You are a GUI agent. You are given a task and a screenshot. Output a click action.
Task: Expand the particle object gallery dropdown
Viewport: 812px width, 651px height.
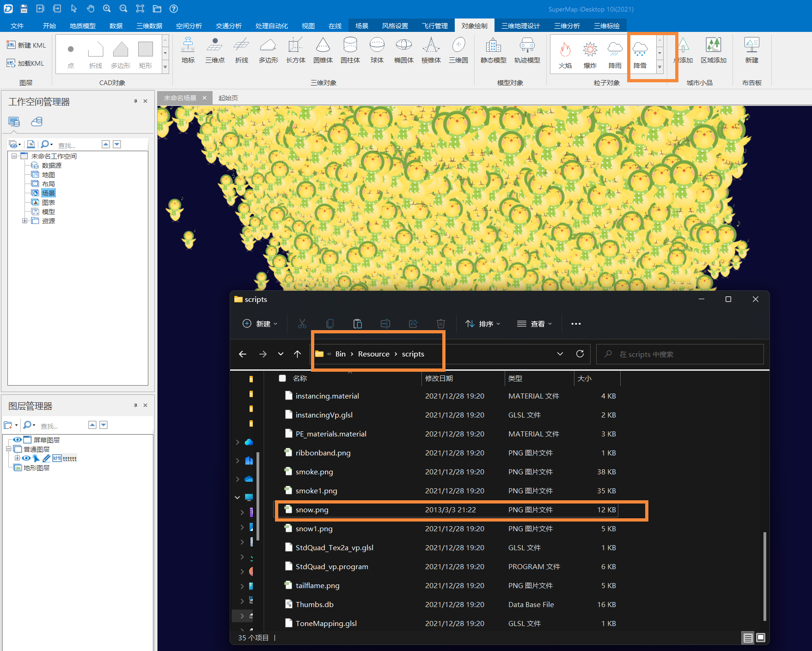(x=659, y=67)
